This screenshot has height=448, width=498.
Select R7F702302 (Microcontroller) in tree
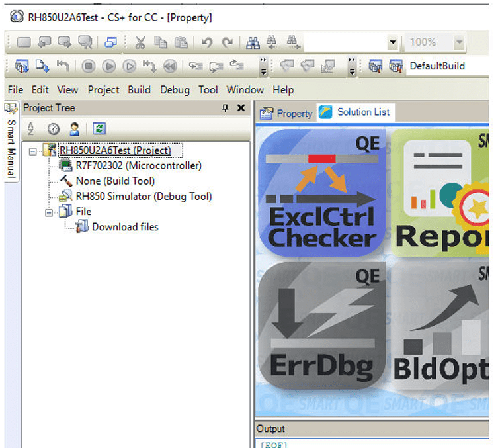[x=138, y=166]
